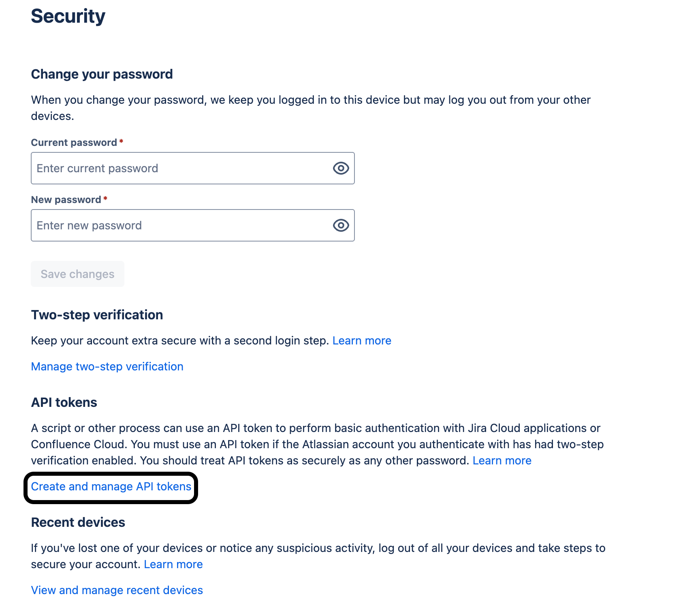This screenshot has width=700, height=603.
Task: Click the Two-step verification heading
Action: point(97,315)
